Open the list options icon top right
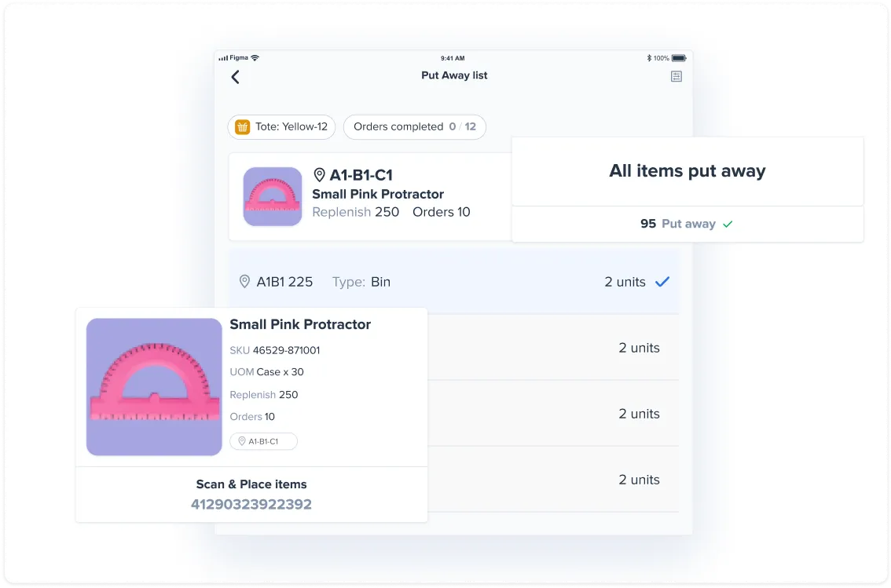Screen dimensions: 891x588 coord(676,75)
